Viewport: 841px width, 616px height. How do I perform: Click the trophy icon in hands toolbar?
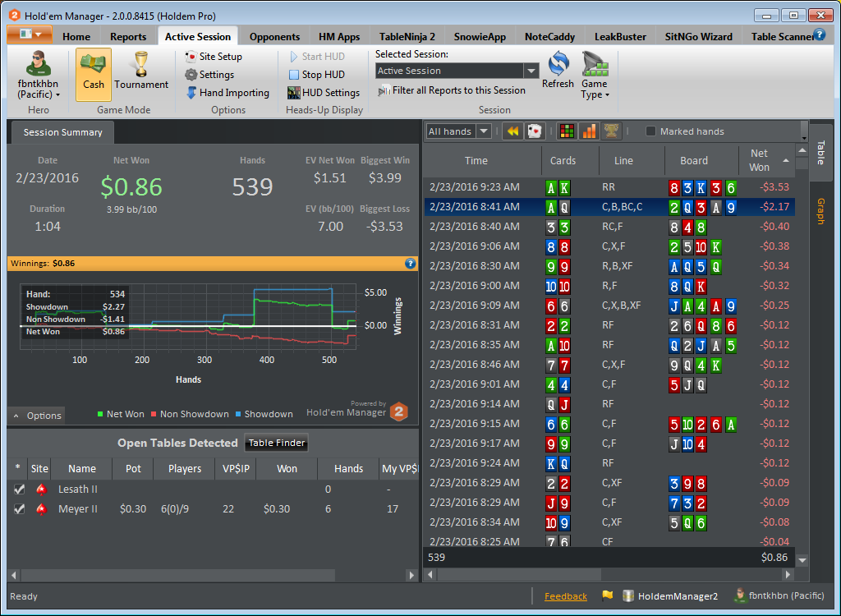(611, 131)
